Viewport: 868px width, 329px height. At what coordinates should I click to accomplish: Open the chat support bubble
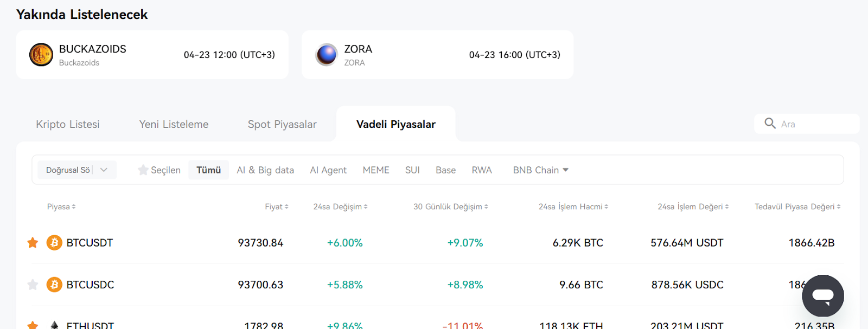pyautogui.click(x=823, y=296)
